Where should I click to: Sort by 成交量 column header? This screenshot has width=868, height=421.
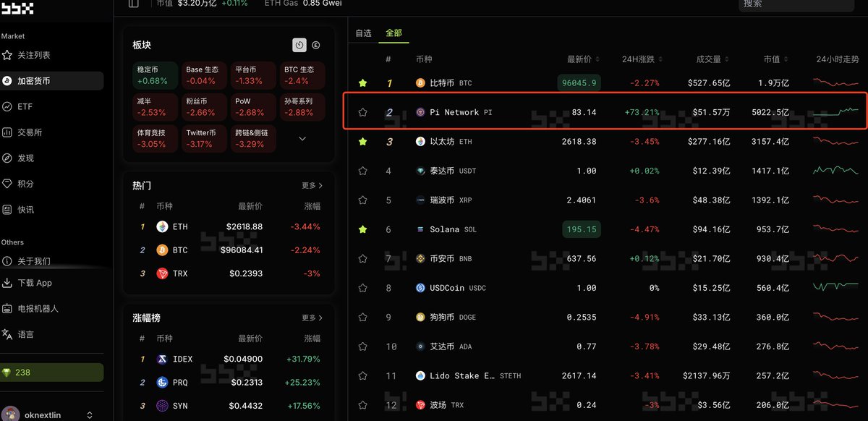click(x=712, y=59)
